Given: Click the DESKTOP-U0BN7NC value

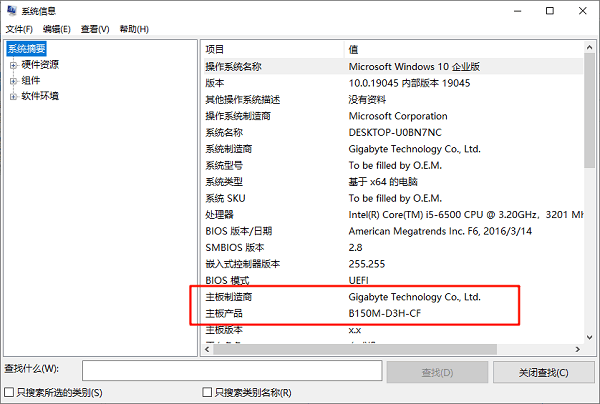Looking at the screenshot, I should pos(395,132).
